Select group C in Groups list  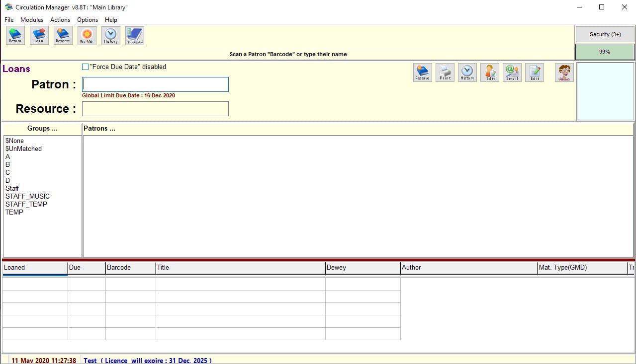[7, 173]
